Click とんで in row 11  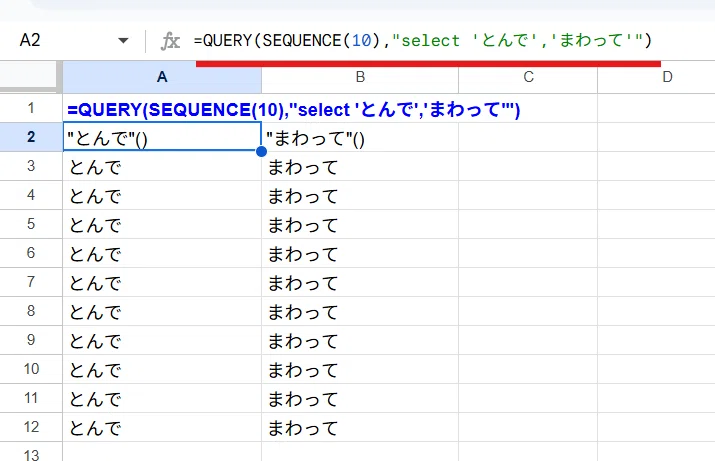tap(95, 399)
